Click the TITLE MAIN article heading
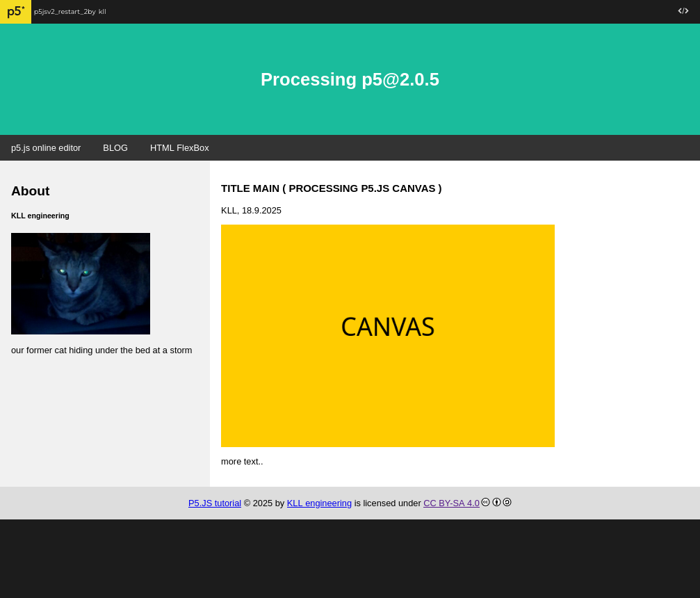 [x=331, y=188]
